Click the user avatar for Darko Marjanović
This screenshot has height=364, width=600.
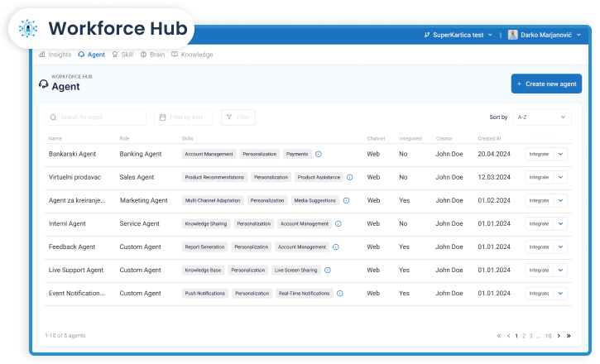513,35
